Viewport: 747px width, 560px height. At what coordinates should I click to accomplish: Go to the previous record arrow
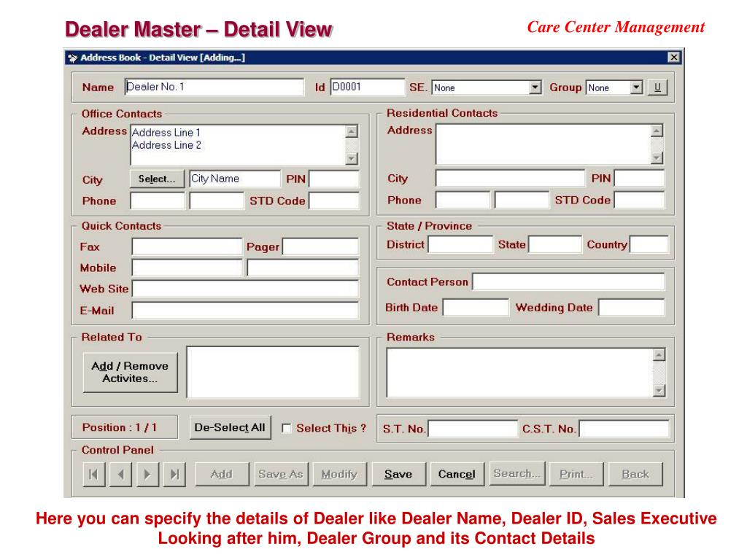(x=120, y=474)
